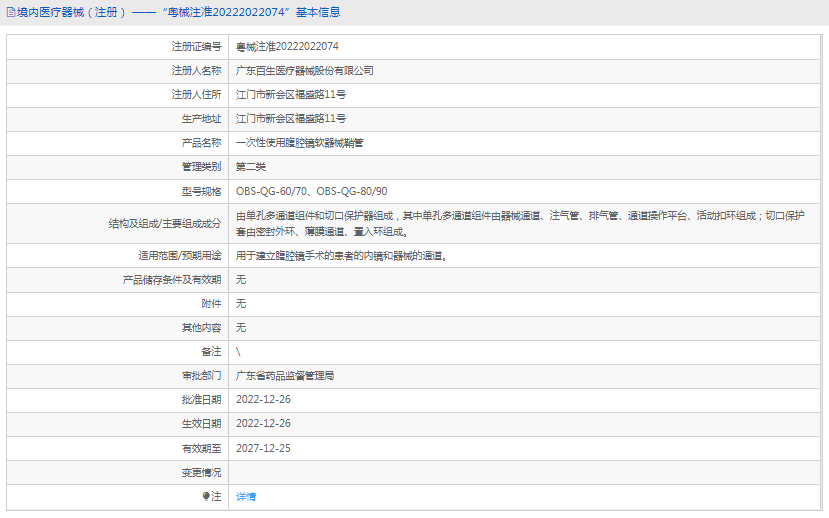Click the 批准日期 label
829x518 pixels.
coord(201,400)
